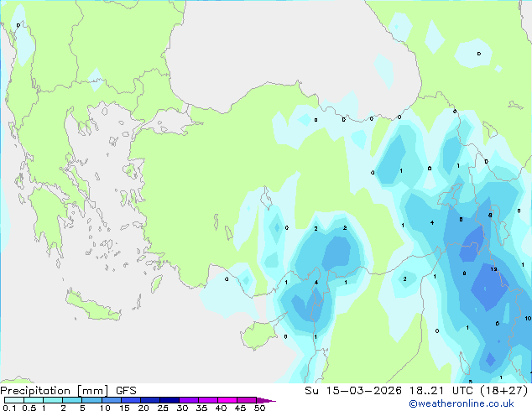Click the 'Precipitation [mm] GFS' title text

tap(68, 391)
